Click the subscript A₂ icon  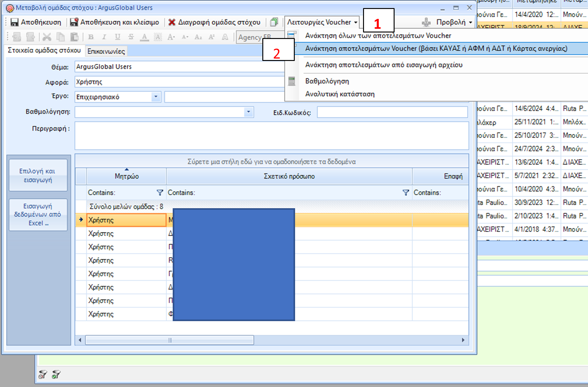[x=198, y=37]
